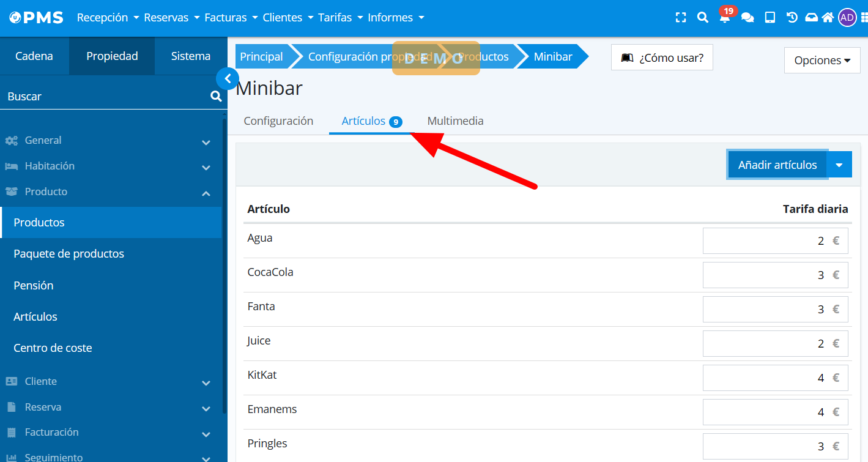Collapse the sidebar with the round arrow button
This screenshot has width=868, height=462.
[228, 78]
